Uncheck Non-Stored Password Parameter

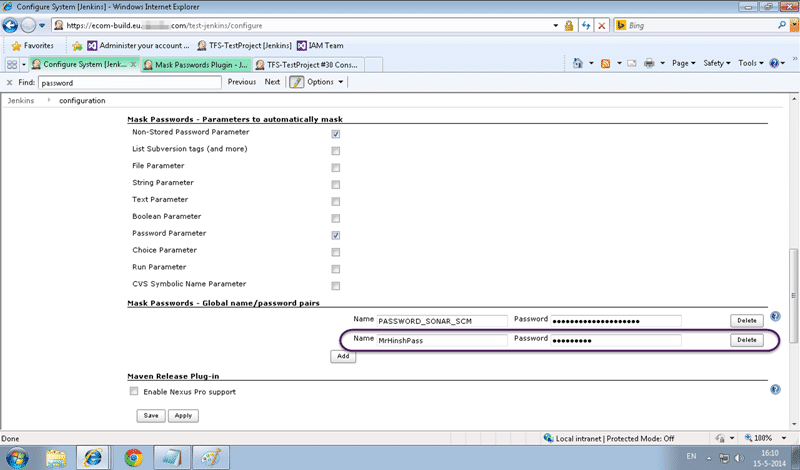(335, 134)
